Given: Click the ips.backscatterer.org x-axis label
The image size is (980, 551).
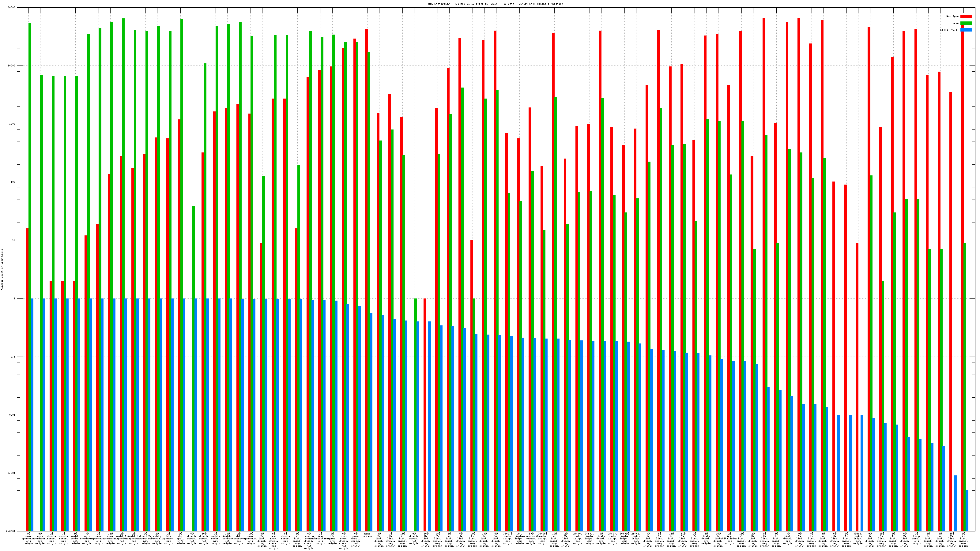Looking at the screenshot, I should coord(321,538).
